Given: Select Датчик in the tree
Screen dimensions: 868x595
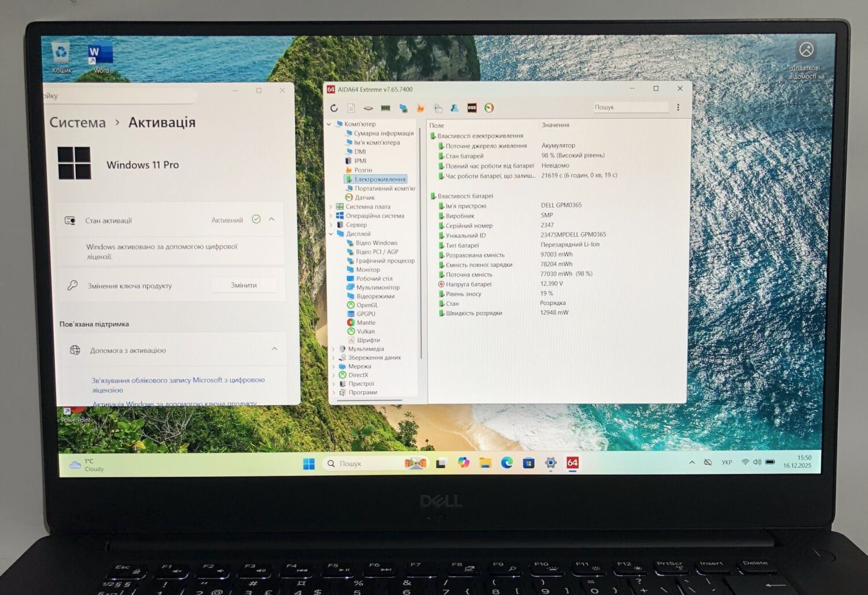Looking at the screenshot, I should 364,197.
